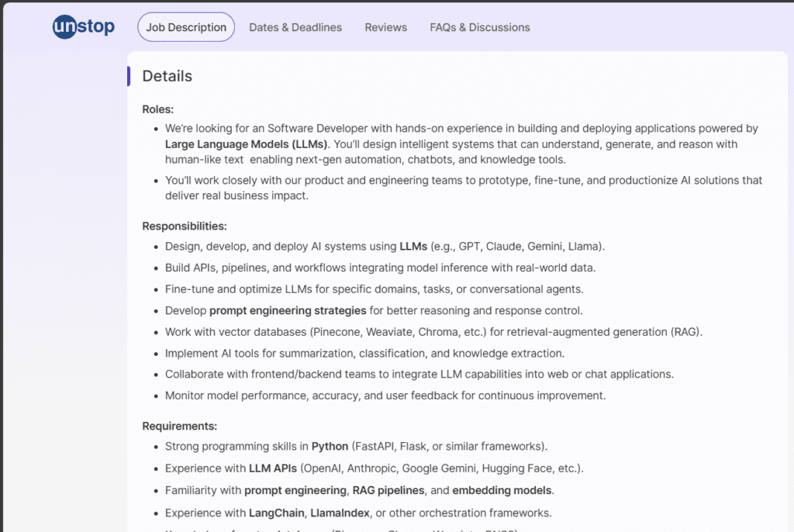Click the Unstop logo
Screen dimensions: 794x532
(83, 26)
